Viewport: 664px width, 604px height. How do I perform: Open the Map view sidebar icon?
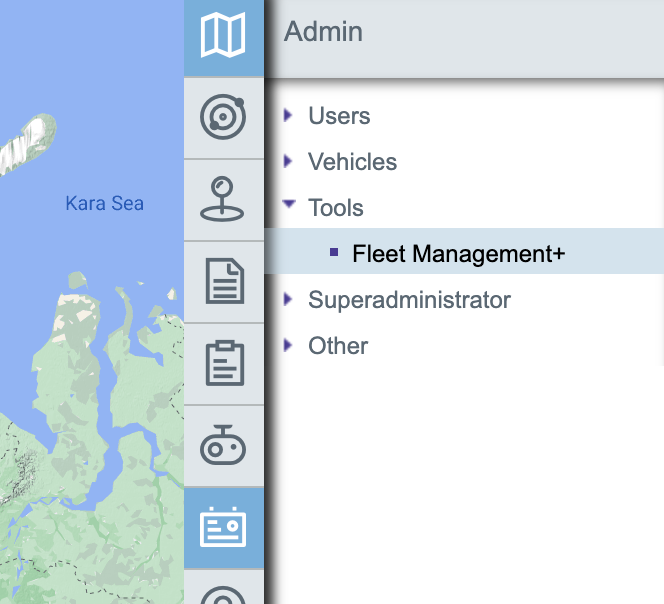click(223, 37)
